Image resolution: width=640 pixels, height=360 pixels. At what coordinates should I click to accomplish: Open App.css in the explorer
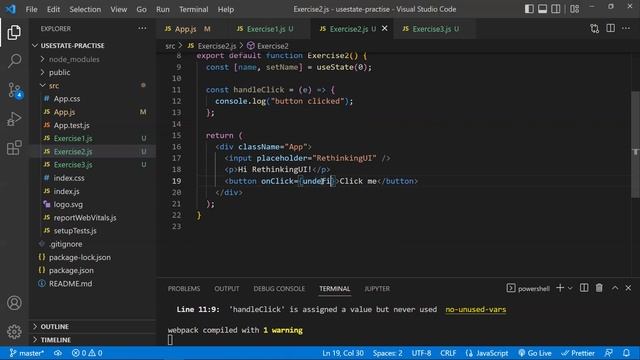pos(93,99)
